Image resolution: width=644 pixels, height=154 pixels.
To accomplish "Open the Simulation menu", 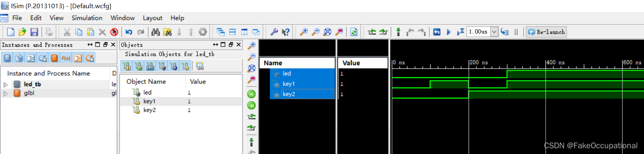I will pyautogui.click(x=87, y=18).
